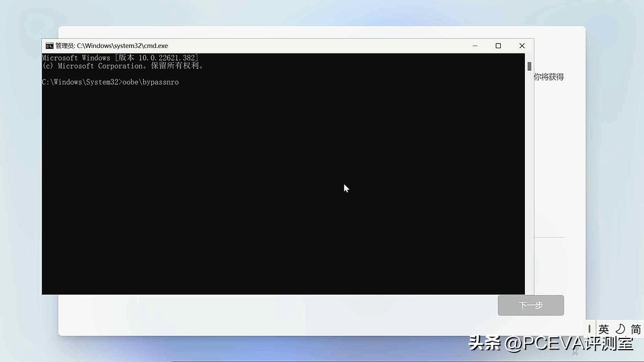
Task: Click the separator bar left of the IME indicators
Action: click(595, 329)
